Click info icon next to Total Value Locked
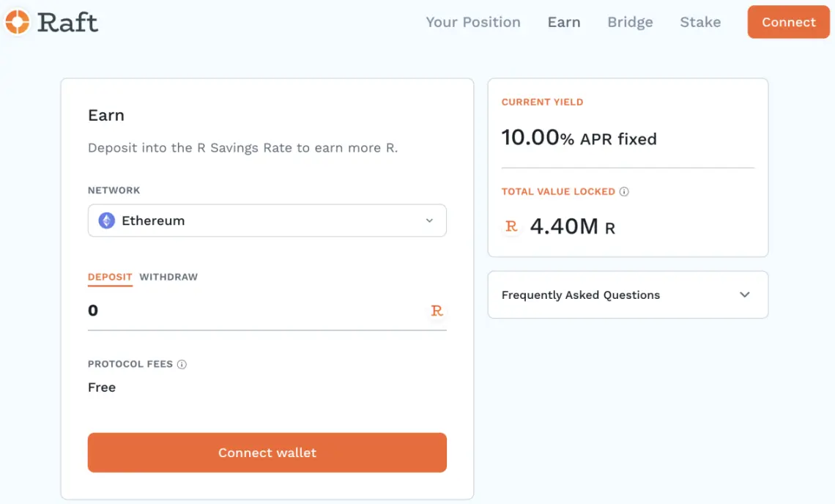The width and height of the screenshot is (835, 504). (624, 191)
